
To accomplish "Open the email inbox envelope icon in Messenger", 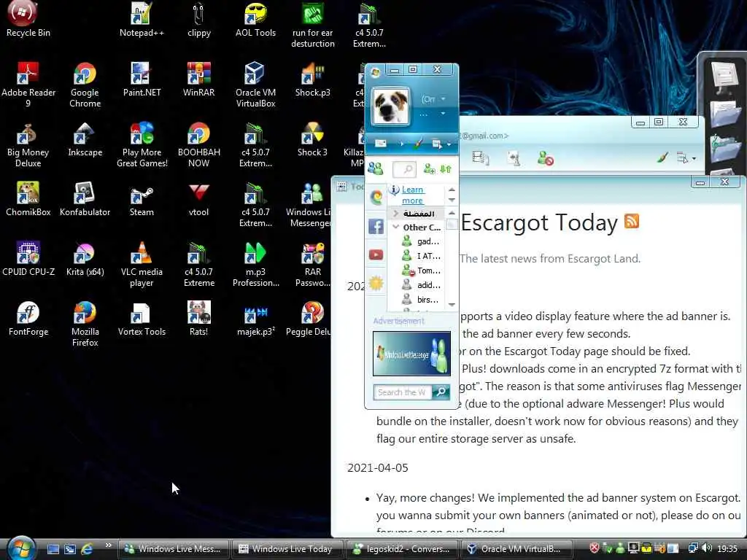I will 380,144.
